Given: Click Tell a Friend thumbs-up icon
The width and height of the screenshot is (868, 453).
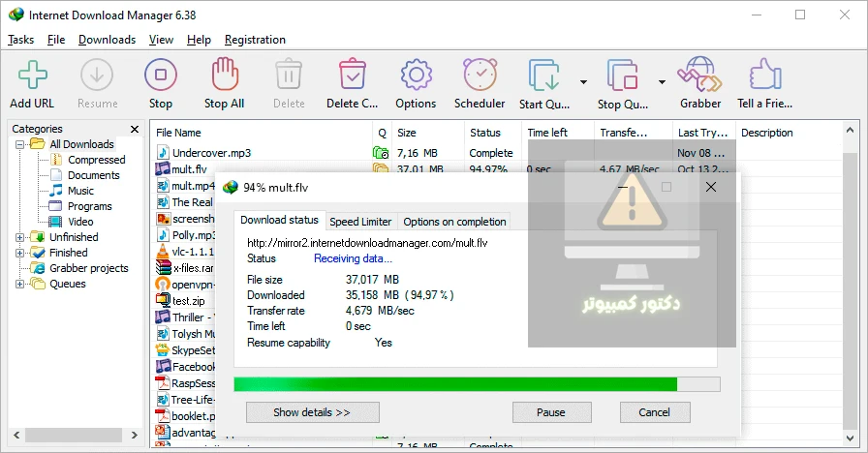Looking at the screenshot, I should pyautogui.click(x=765, y=74).
